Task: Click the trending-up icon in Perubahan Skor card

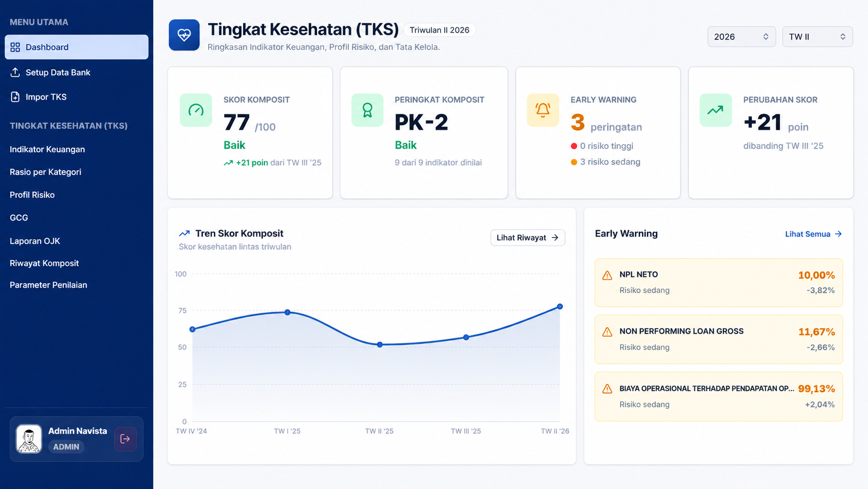Action: click(x=715, y=110)
